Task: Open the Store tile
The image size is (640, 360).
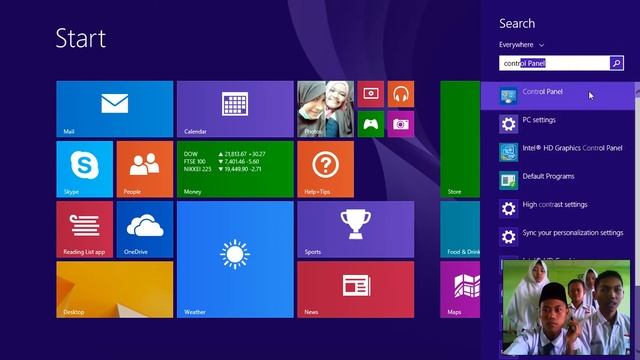Action: [460, 139]
